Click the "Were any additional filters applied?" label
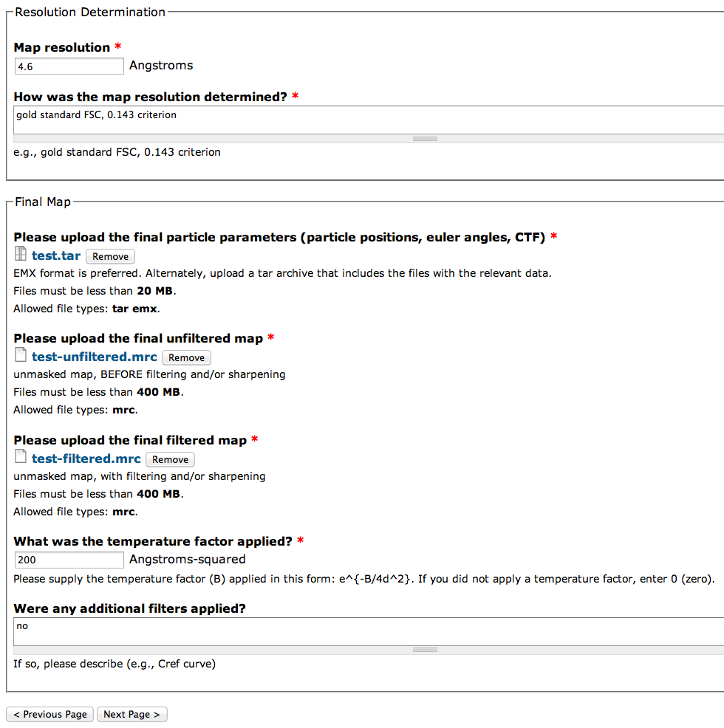 point(129,608)
